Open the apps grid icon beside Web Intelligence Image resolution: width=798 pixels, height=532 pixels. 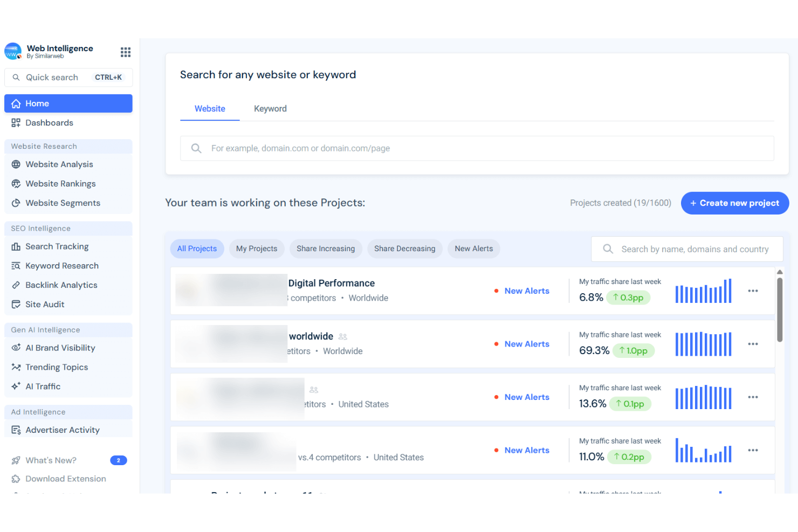126,52
